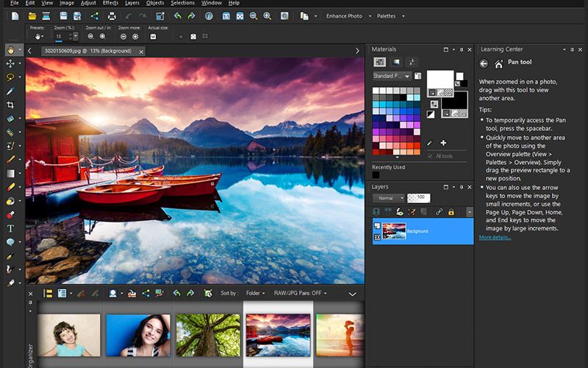Image resolution: width=588 pixels, height=368 pixels.
Task: Open a file with folder icon
Action: 32,16
